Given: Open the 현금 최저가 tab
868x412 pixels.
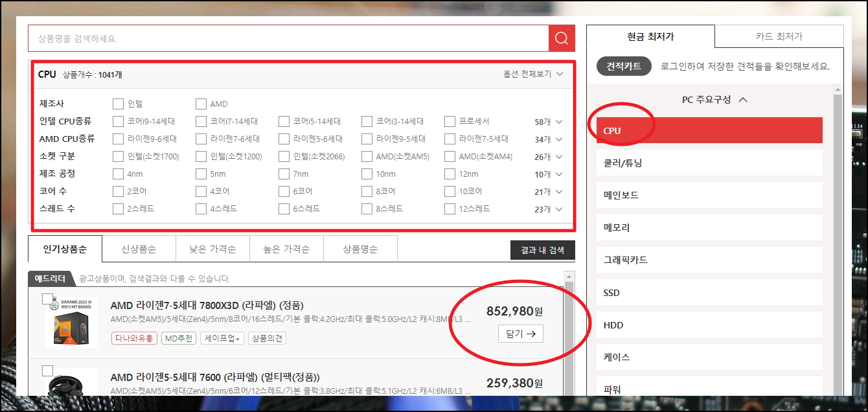Looking at the screenshot, I should point(651,36).
